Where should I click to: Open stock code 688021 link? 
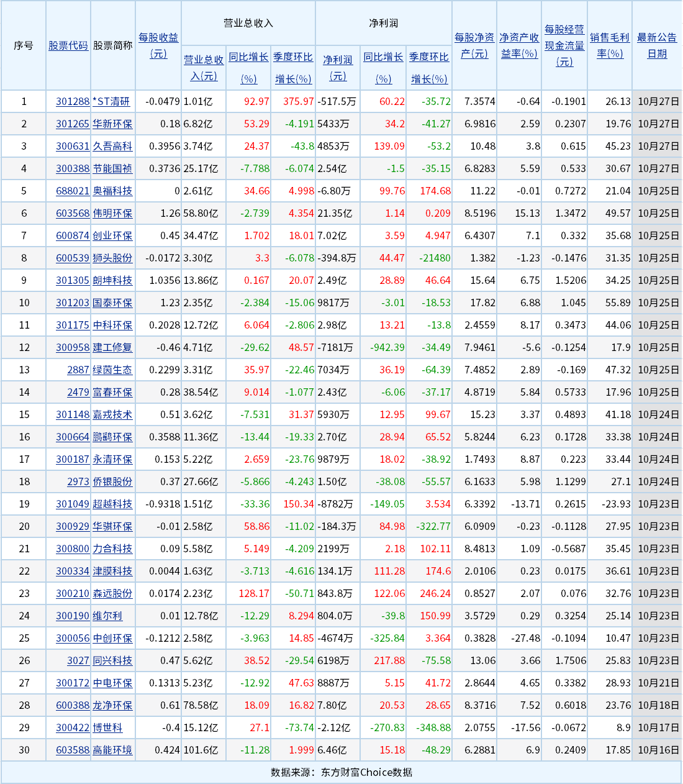[x=73, y=191]
